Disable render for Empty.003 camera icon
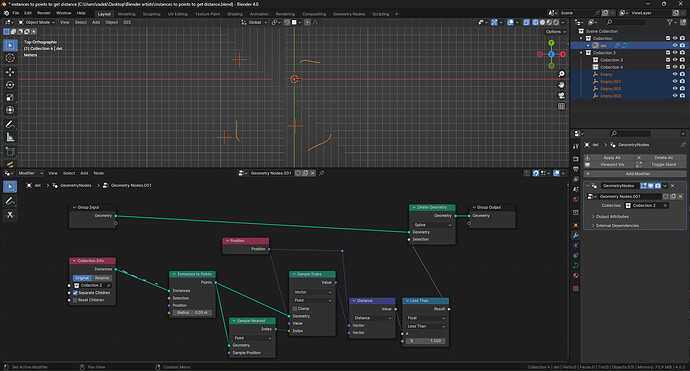690x371 pixels. pos(683,96)
